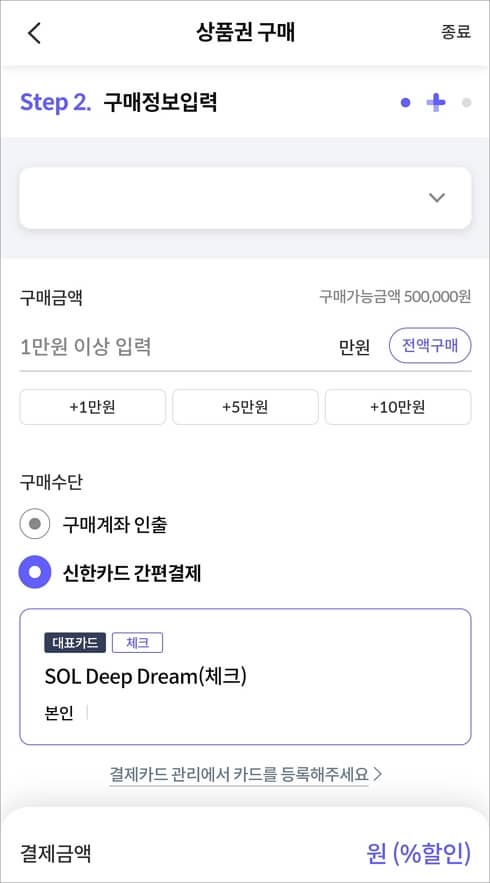Tap the plus-shaped current step indicator
The height and width of the screenshot is (883, 490).
tap(435, 102)
